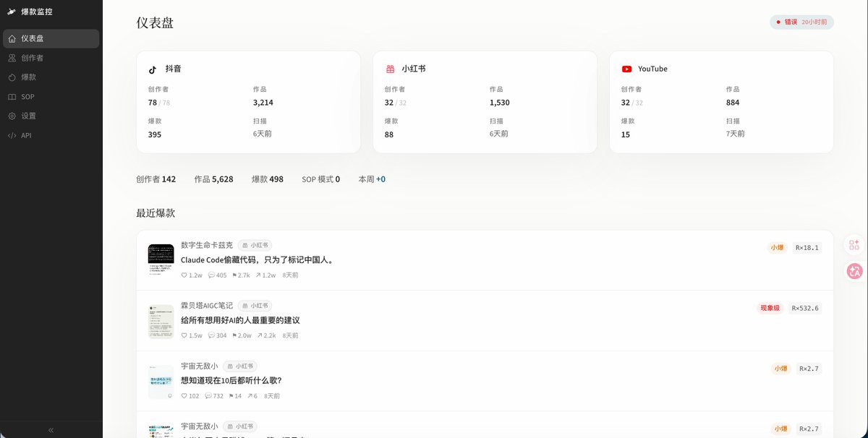The width and height of the screenshot is (868, 438).
Task: Click share icon showing 1.2w
Action: [259, 275]
